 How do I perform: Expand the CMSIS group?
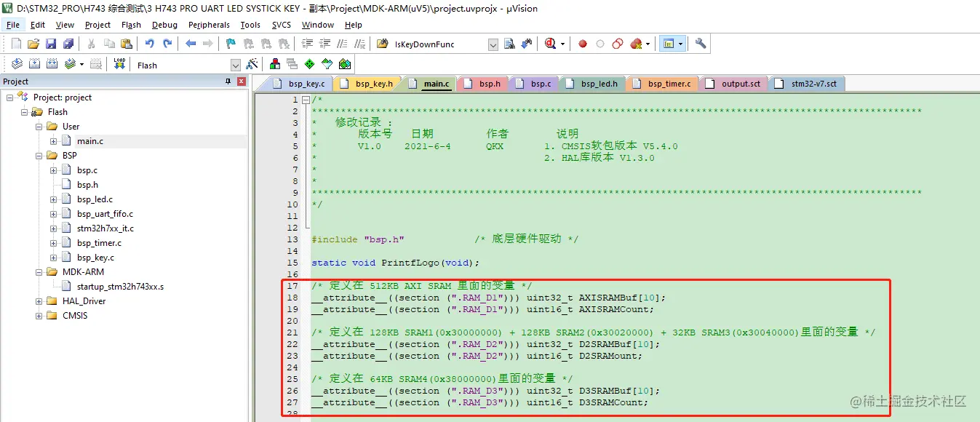[x=39, y=316]
